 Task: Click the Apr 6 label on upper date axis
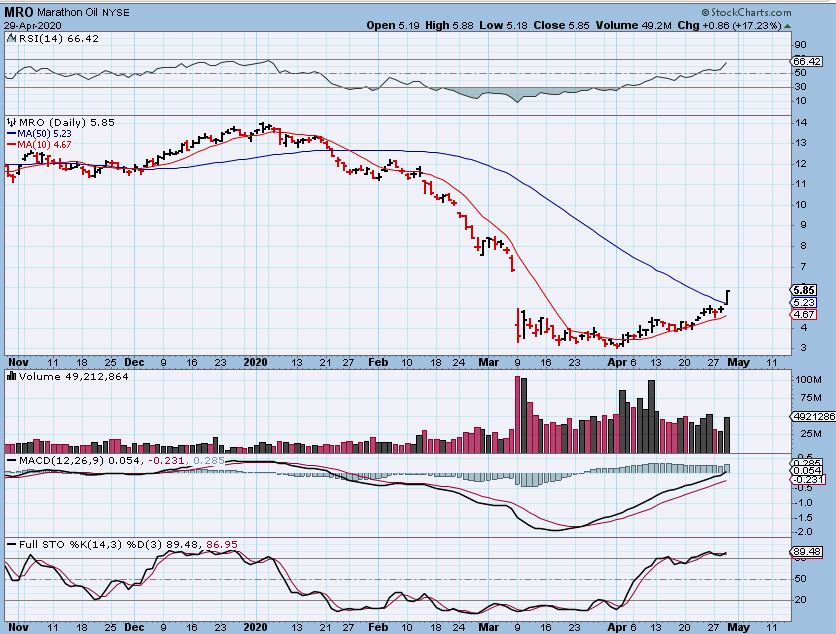[x=622, y=362]
